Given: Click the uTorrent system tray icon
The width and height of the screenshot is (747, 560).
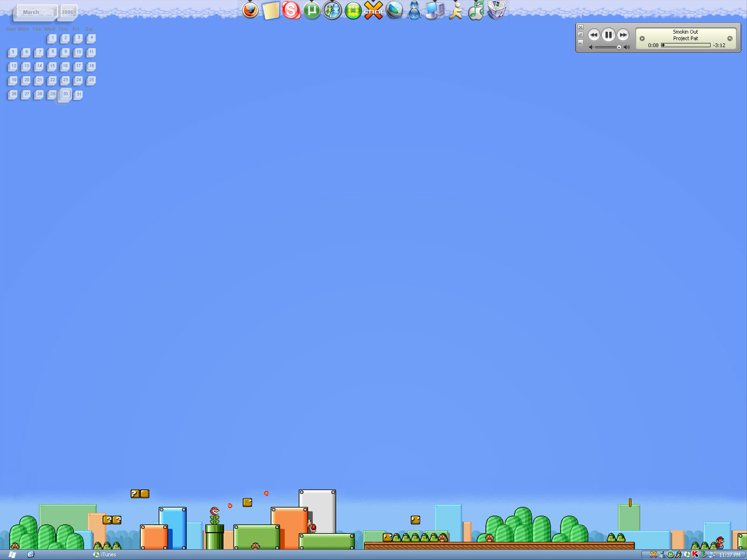Looking at the screenshot, I should (670, 555).
